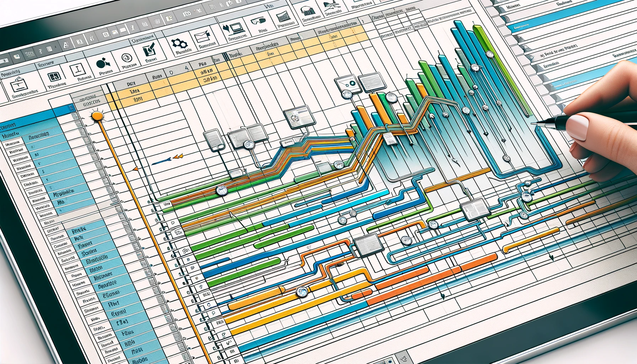Select the blob shapes ribbon icon
Image resolution: width=637 pixels, height=364 pixels.
click(x=102, y=64)
